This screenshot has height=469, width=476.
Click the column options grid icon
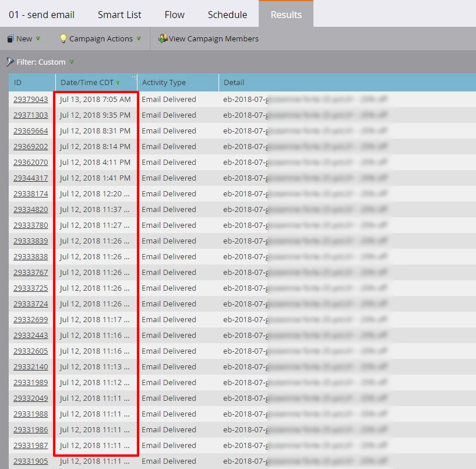click(x=134, y=77)
